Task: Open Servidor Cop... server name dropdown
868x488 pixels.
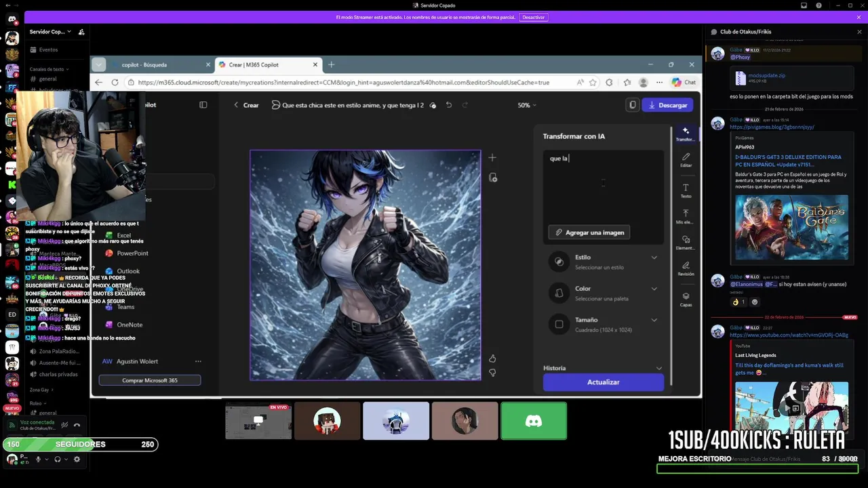Action: pyautogui.click(x=51, y=32)
